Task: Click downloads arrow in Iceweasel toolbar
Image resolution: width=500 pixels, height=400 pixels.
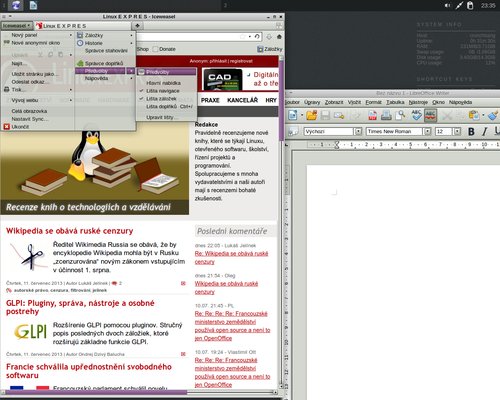Action: coord(269,37)
